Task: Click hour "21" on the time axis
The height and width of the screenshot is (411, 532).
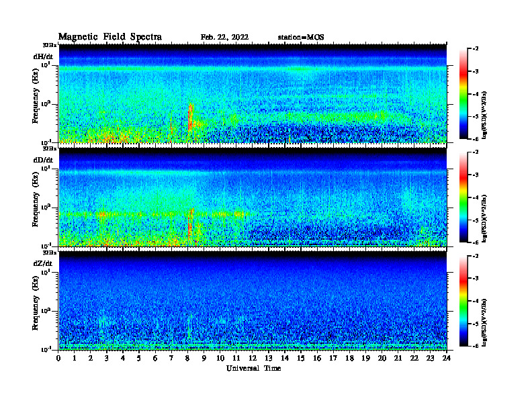Action: point(398,359)
